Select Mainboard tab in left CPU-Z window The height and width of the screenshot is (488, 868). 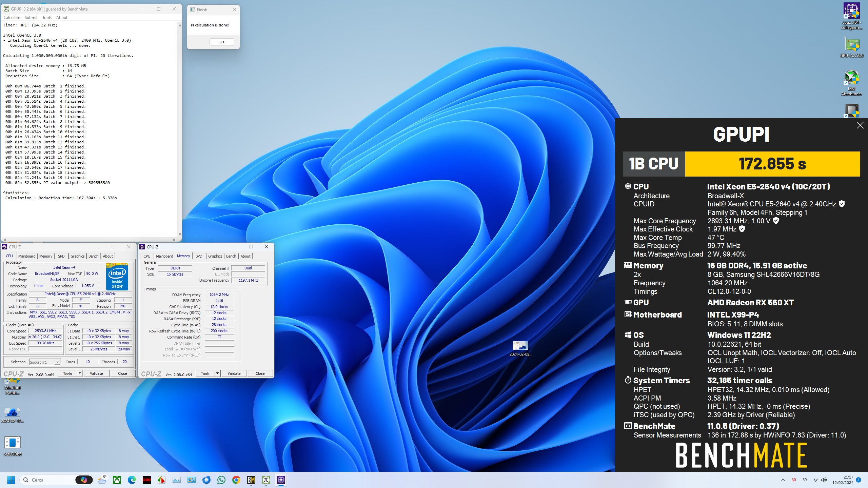click(x=27, y=256)
